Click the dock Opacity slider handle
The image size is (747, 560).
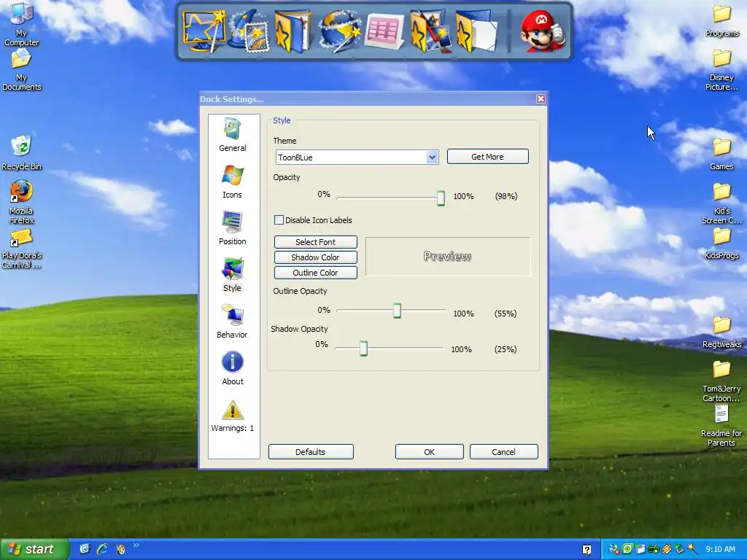(441, 198)
